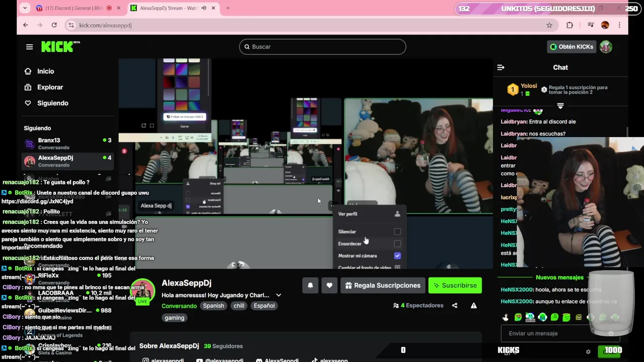Click the site info icon in address bar

71,25
